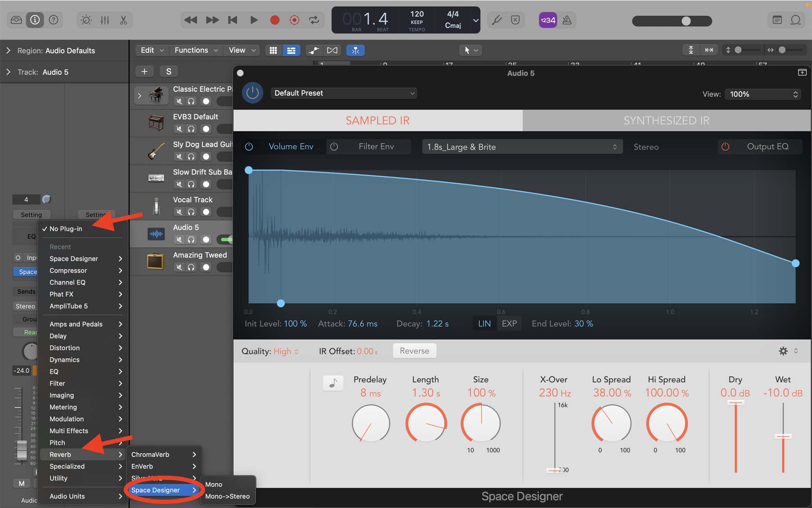812x508 pixels.
Task: Toggle the Volume Env power button
Action: [249, 146]
